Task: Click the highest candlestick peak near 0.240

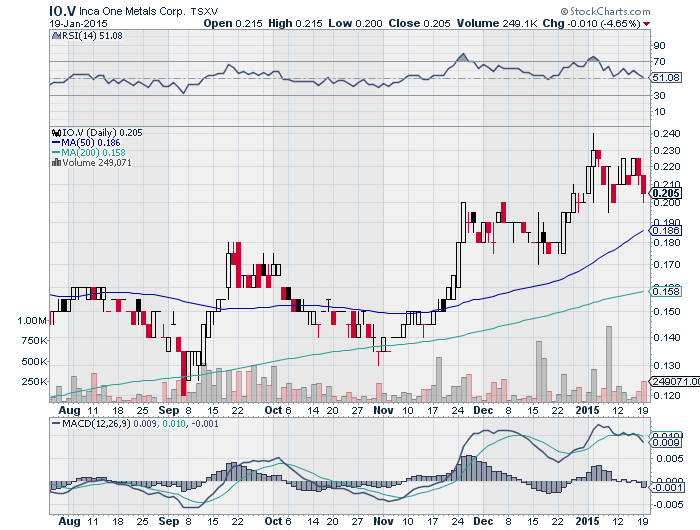Action: (593, 135)
